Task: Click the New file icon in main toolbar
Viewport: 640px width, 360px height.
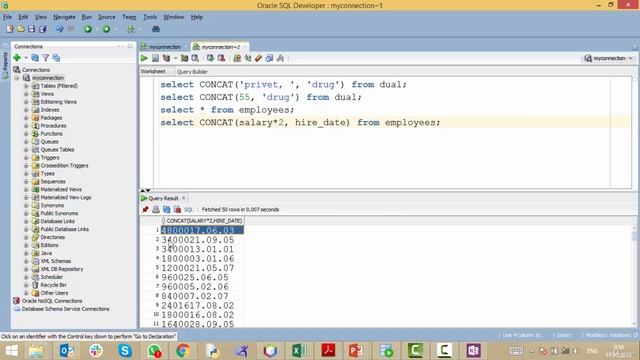Action: [x=10, y=29]
